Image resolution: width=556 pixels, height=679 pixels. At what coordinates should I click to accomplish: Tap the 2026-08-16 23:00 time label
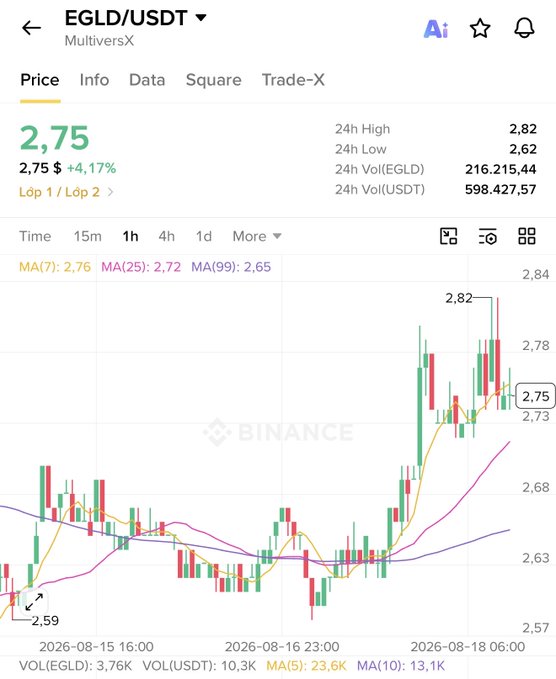(x=282, y=647)
